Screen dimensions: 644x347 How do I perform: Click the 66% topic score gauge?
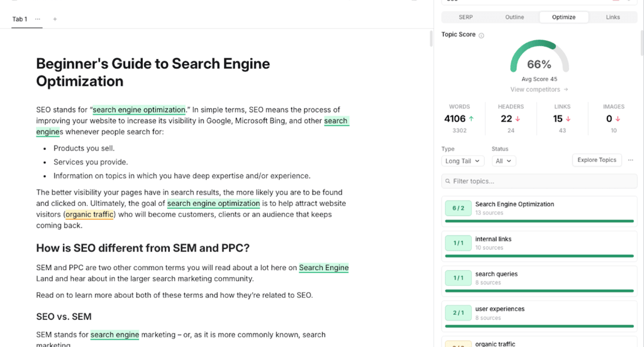(x=539, y=57)
